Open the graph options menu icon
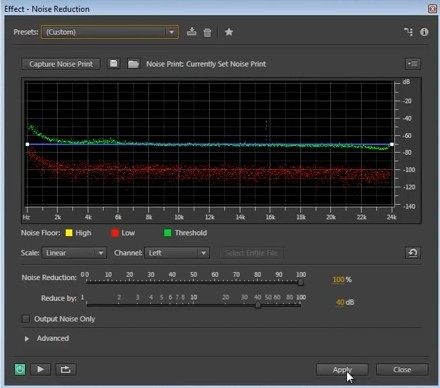This screenshot has height=388, width=440. click(x=413, y=64)
